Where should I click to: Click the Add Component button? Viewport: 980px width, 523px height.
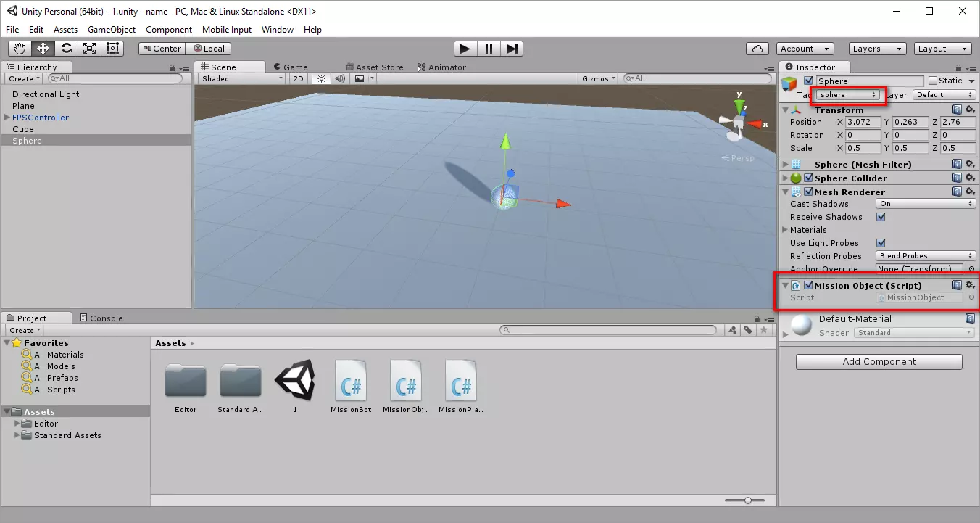(x=879, y=362)
